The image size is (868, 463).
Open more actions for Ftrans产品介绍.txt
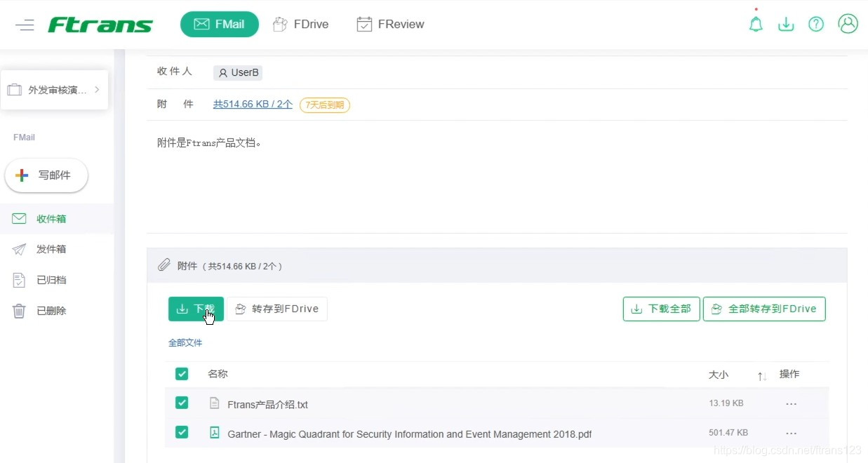point(792,404)
